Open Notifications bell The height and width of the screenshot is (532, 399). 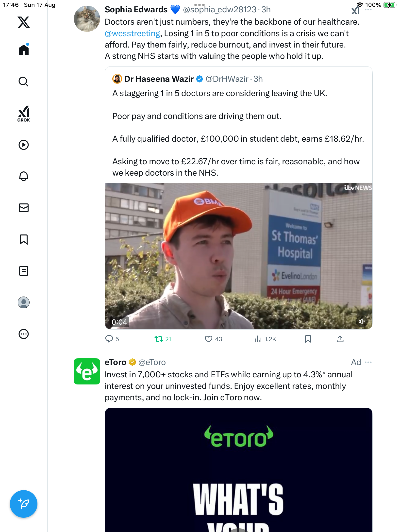pyautogui.click(x=24, y=176)
